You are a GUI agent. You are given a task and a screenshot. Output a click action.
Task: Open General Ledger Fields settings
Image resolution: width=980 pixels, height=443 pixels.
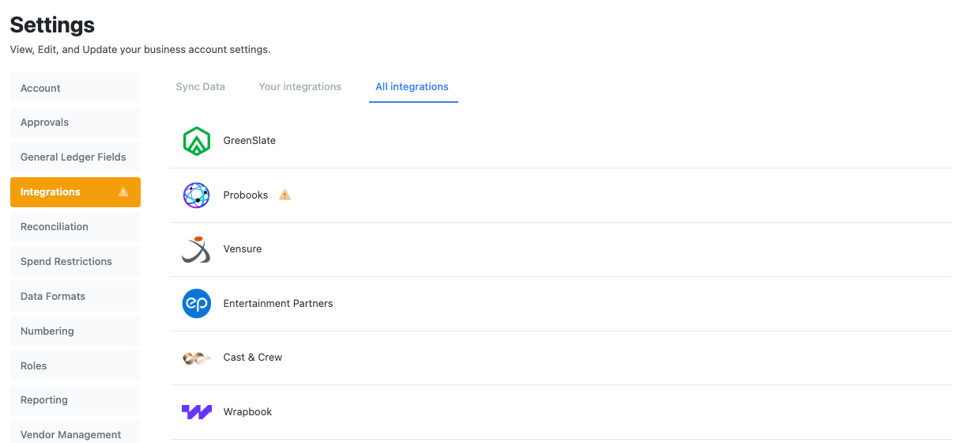75,157
